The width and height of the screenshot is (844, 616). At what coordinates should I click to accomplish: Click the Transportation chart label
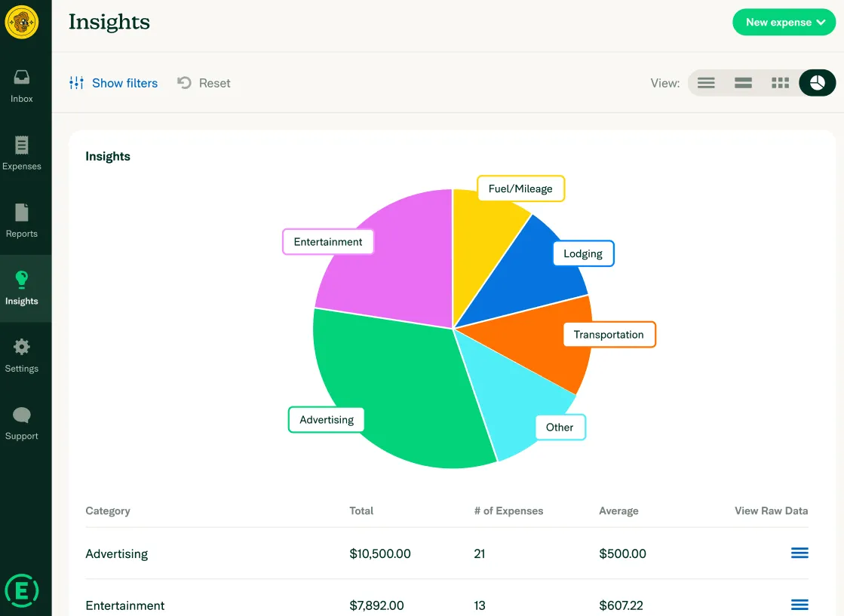pos(609,335)
